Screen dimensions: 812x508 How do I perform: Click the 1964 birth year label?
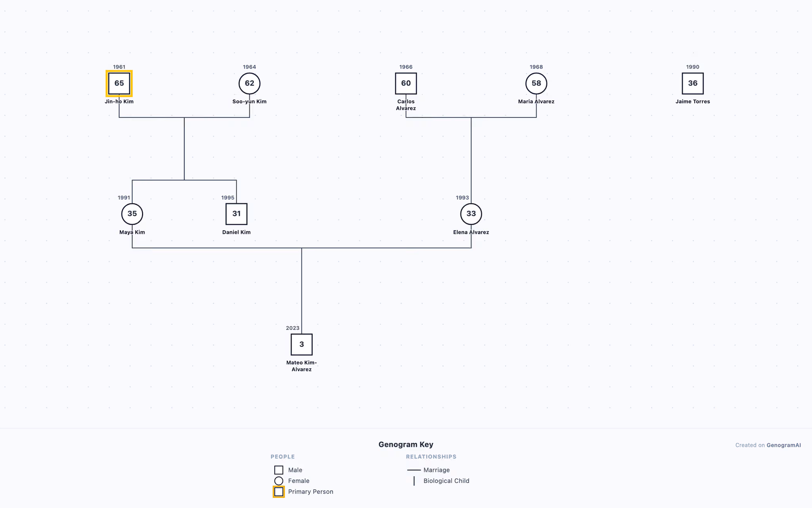point(249,67)
